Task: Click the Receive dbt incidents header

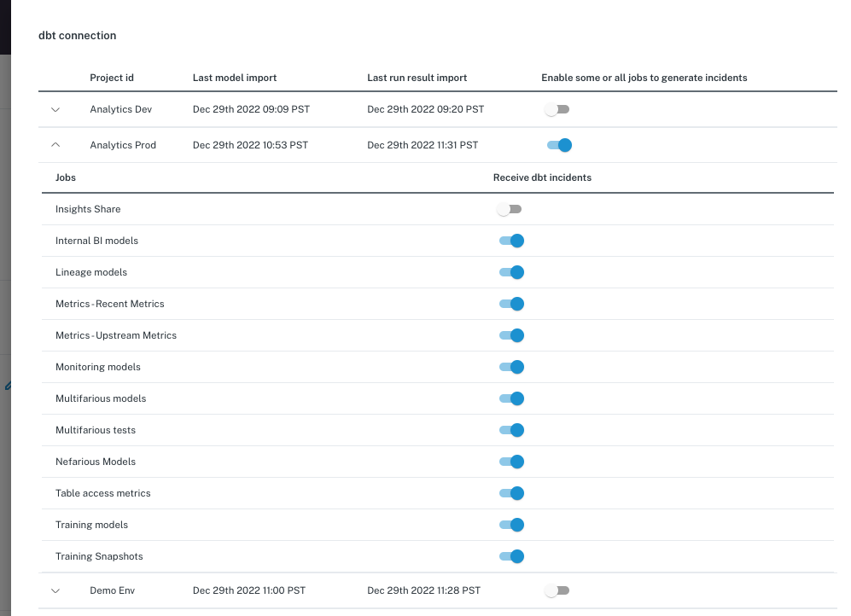Action: click(542, 177)
